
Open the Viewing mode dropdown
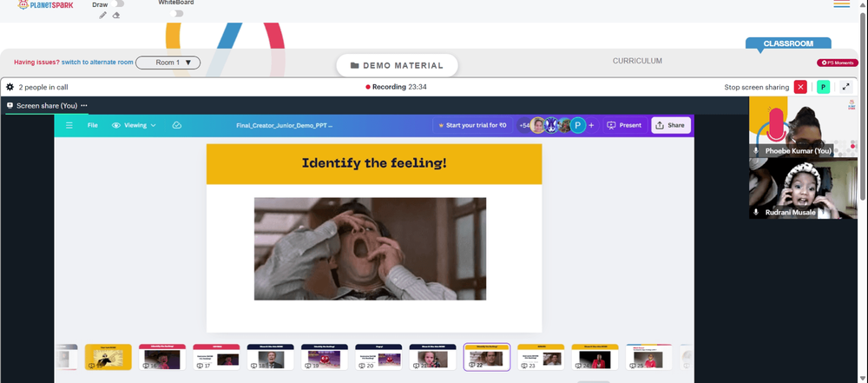click(134, 125)
